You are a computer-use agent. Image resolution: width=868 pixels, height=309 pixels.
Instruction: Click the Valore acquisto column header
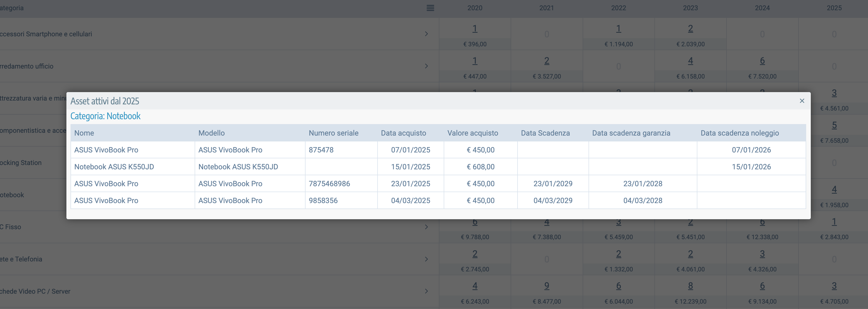pos(472,133)
